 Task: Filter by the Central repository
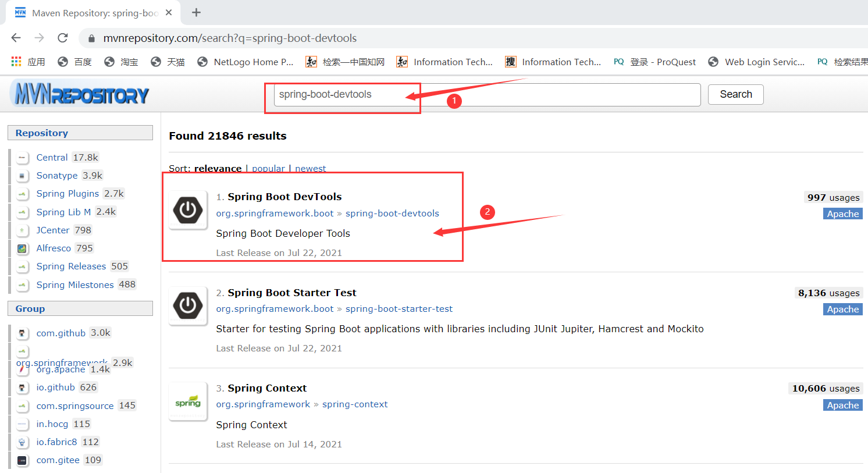point(52,158)
